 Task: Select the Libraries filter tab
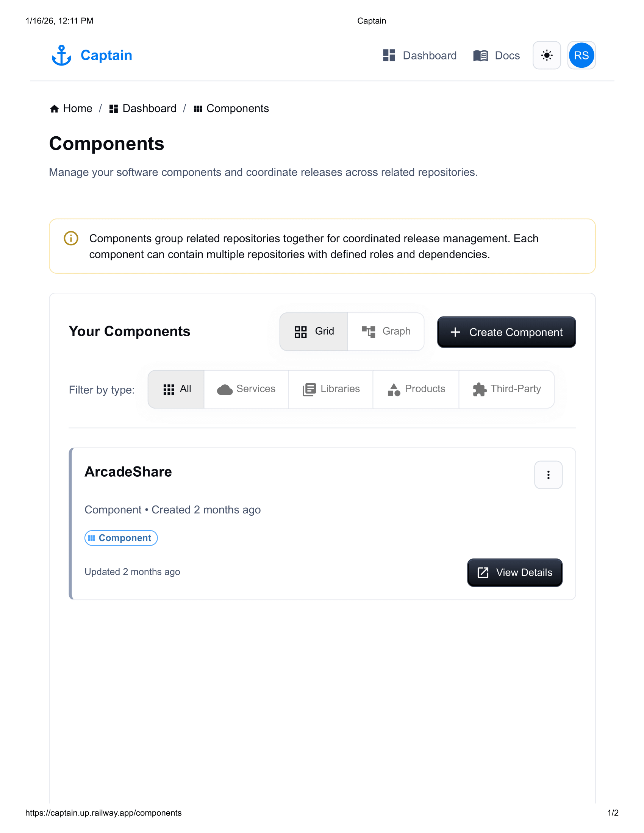330,389
